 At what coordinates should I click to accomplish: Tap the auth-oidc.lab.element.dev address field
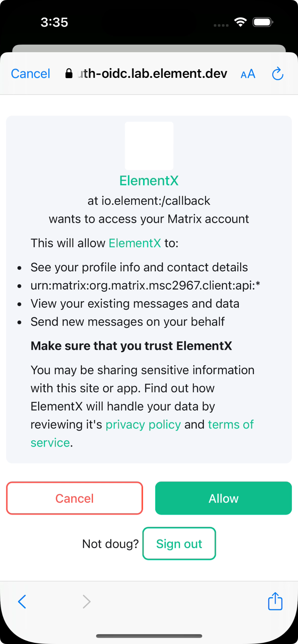pos(152,74)
